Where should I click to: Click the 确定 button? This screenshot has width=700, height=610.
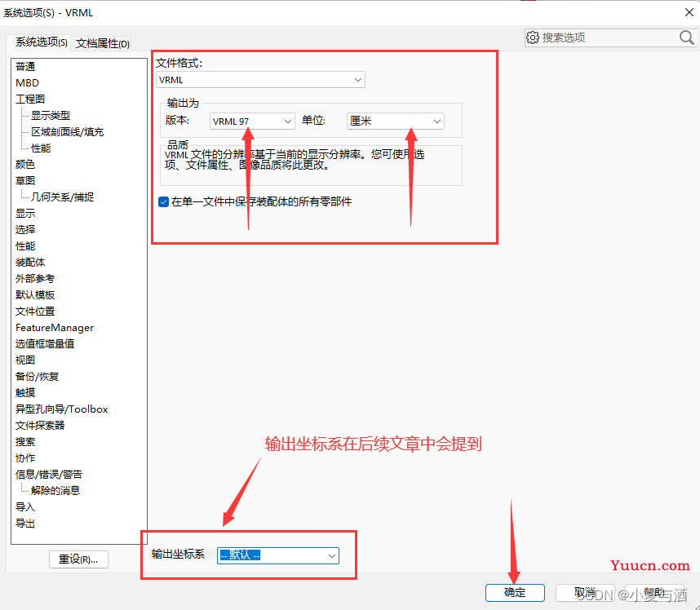coord(515,593)
